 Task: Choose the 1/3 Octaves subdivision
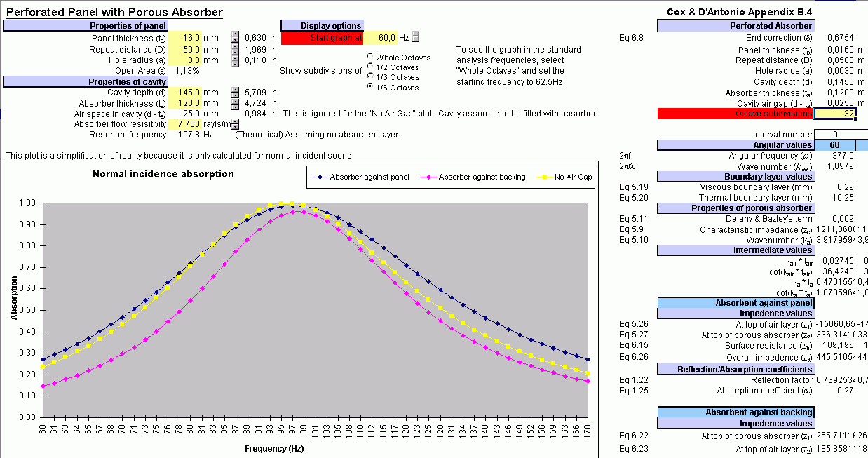click(370, 77)
